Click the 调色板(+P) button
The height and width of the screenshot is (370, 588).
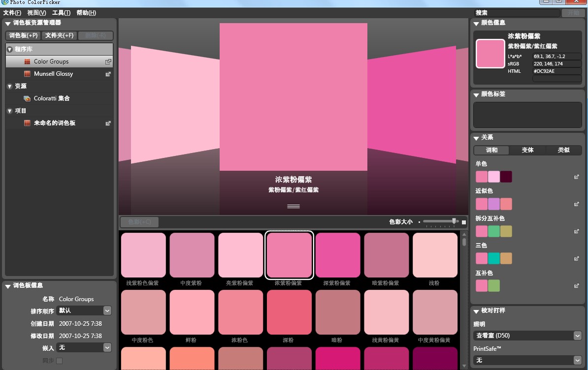[x=23, y=35]
